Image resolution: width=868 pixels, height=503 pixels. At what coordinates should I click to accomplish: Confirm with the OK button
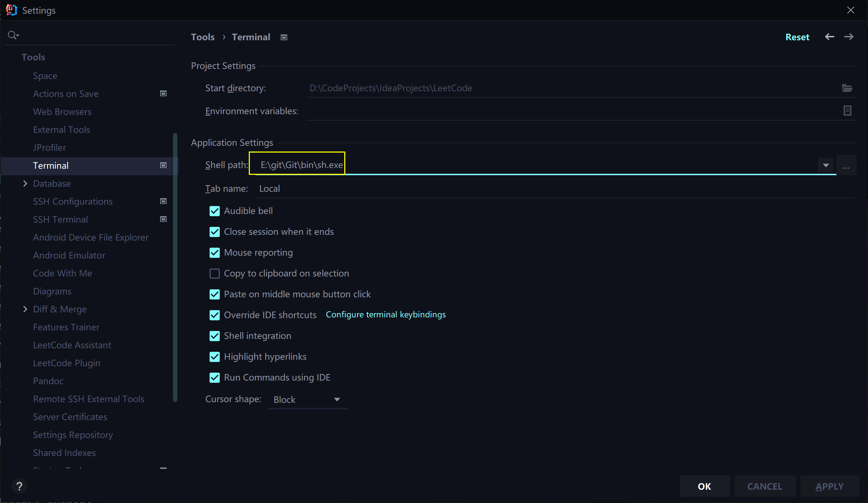tap(705, 486)
